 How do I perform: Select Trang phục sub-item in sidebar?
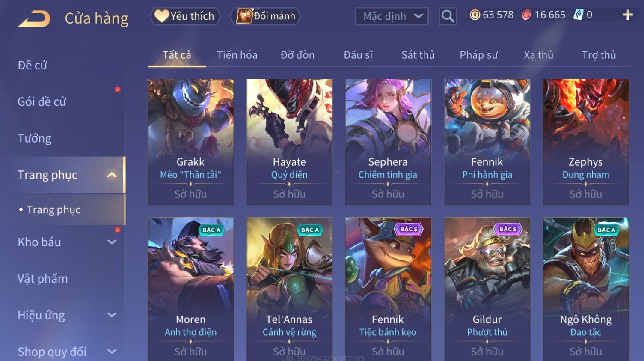[x=53, y=210]
